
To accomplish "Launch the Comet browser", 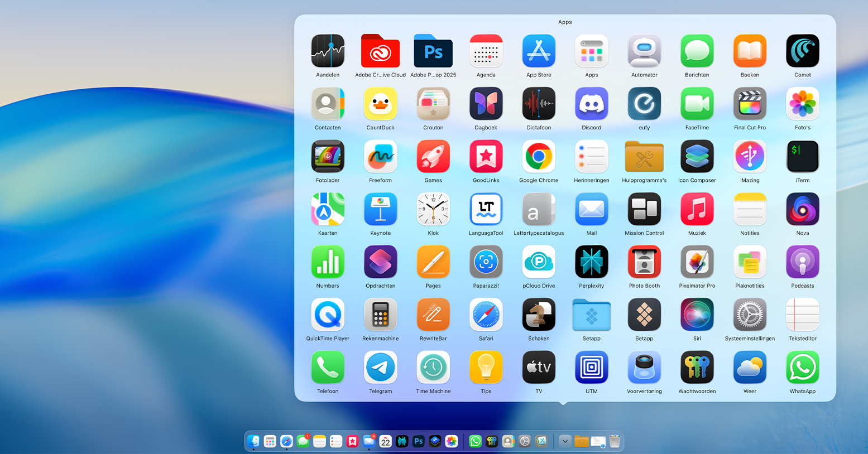I will click(803, 51).
